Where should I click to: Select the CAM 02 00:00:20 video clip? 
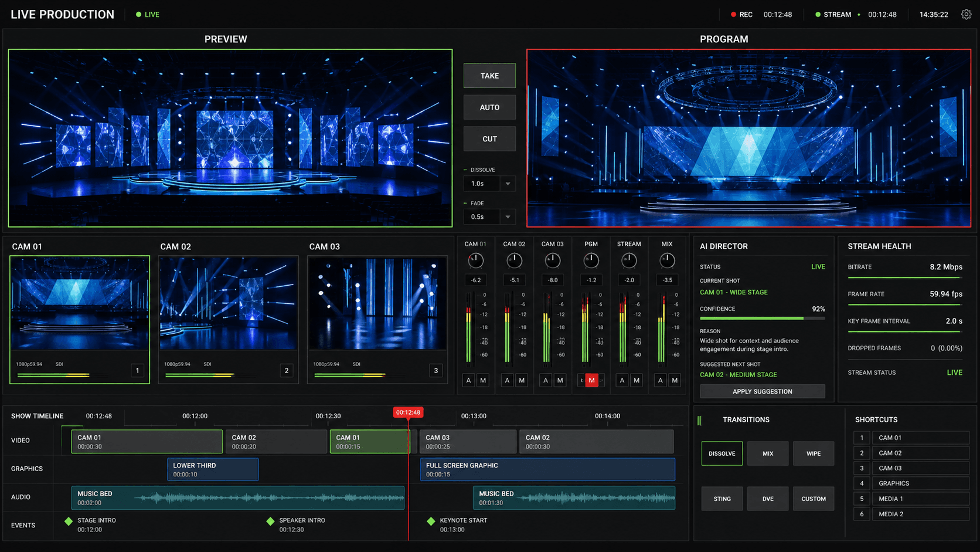click(x=276, y=442)
